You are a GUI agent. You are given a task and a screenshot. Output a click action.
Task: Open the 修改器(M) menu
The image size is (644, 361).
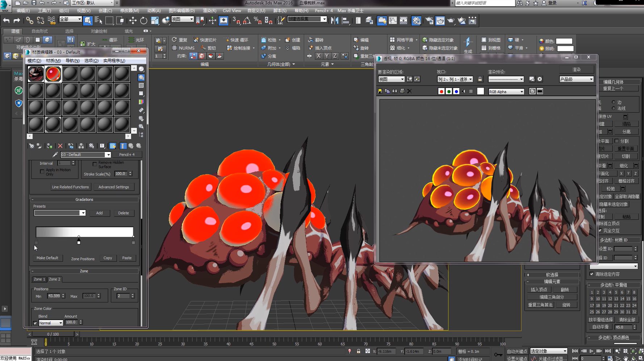[129, 11]
